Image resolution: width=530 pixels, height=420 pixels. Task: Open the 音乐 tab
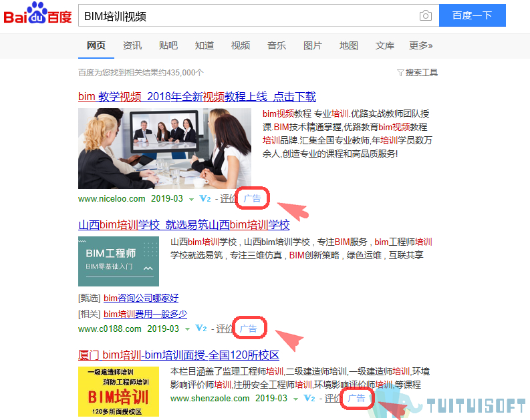[277, 45]
